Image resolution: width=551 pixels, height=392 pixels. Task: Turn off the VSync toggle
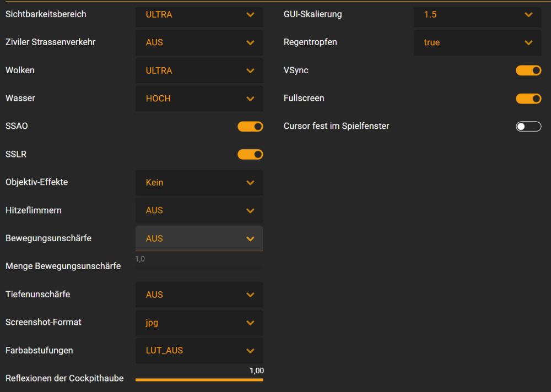528,70
